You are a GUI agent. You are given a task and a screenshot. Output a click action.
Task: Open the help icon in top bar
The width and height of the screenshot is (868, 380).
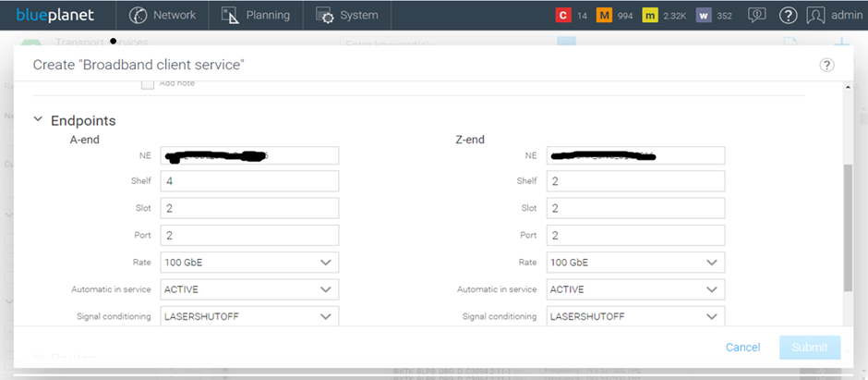click(x=788, y=15)
